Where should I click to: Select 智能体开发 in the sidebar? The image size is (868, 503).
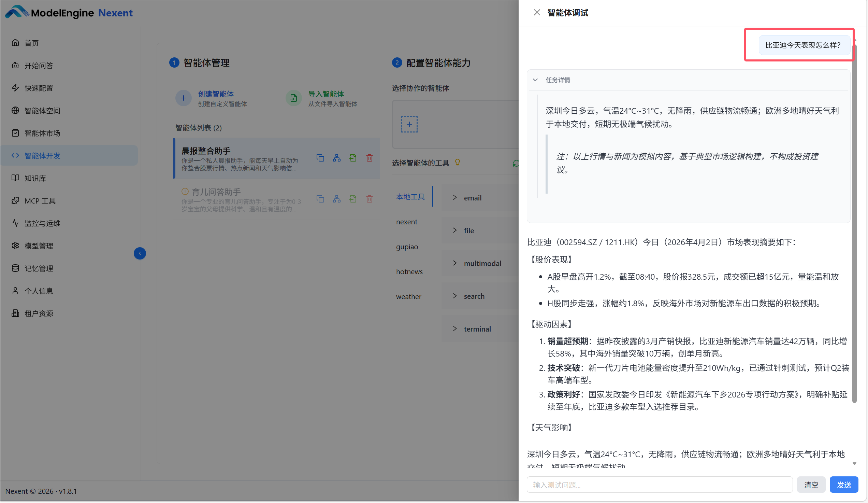coord(69,155)
